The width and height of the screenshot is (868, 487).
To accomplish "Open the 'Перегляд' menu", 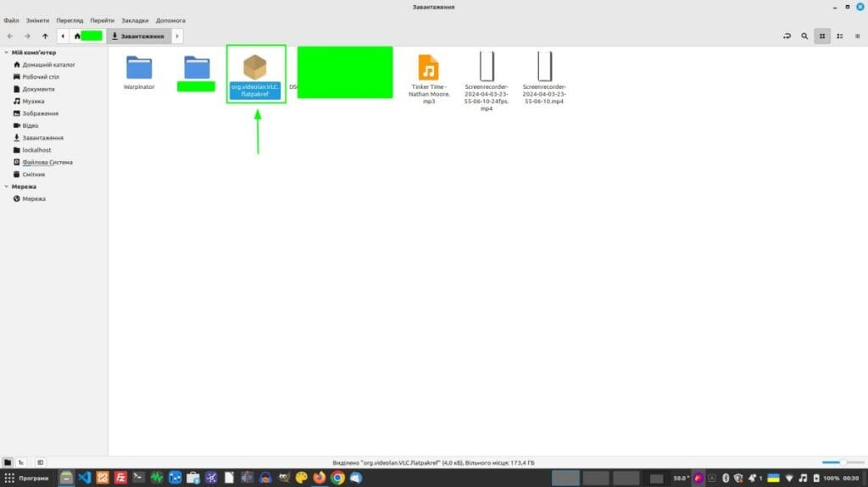I will [x=70, y=20].
